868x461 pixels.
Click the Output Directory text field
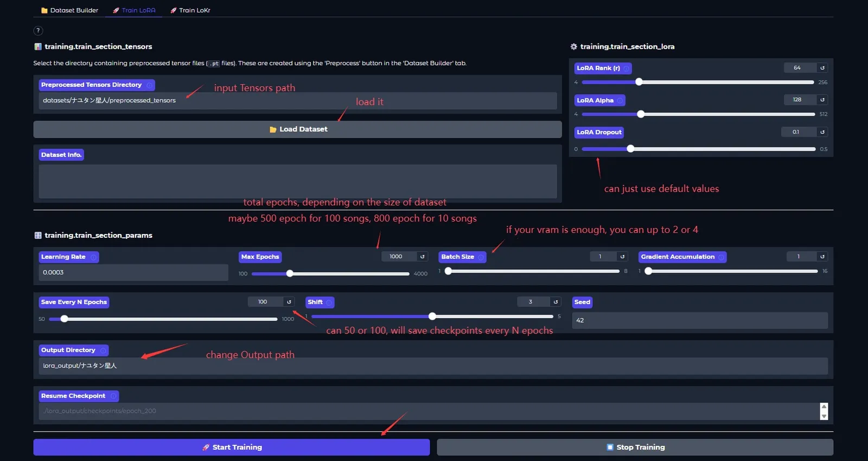point(433,366)
